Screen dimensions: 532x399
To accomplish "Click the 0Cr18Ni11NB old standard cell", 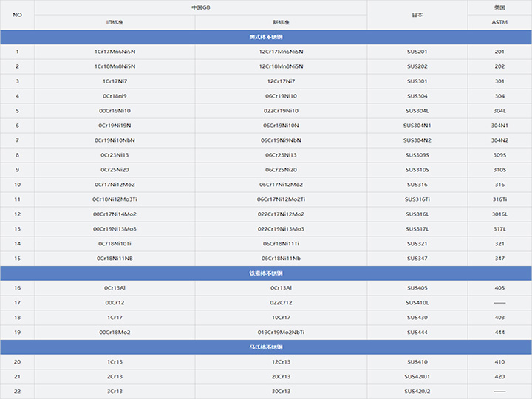I will pyautogui.click(x=115, y=259).
